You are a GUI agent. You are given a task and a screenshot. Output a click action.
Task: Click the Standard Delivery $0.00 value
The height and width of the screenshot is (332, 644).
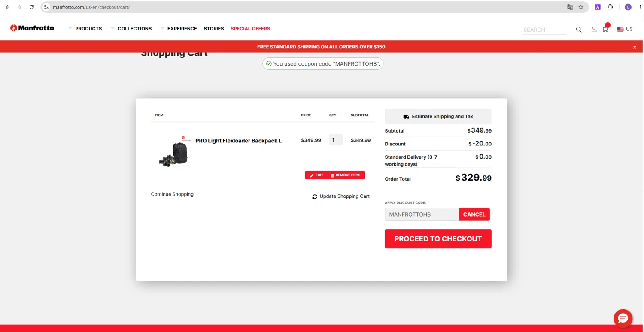pyautogui.click(x=483, y=157)
